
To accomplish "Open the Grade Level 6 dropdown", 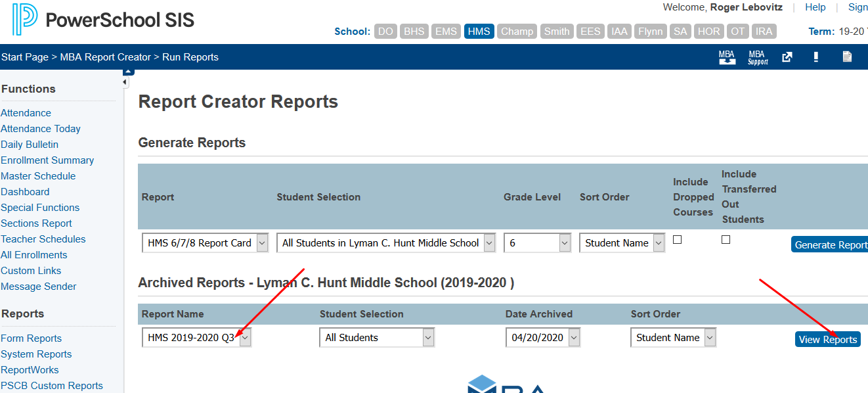I will [x=538, y=243].
